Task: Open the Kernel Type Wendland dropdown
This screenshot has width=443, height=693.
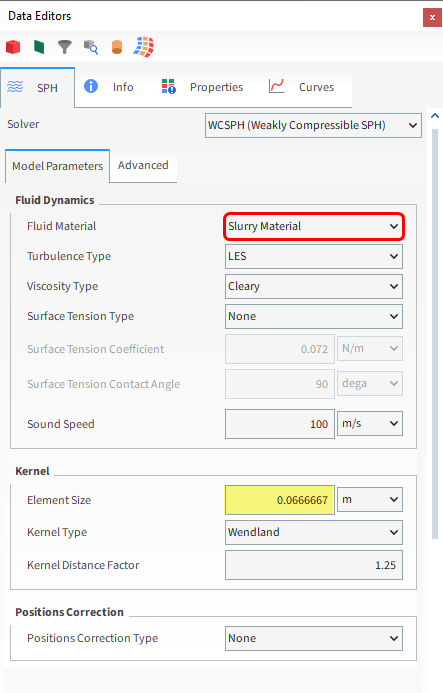Action: click(314, 532)
